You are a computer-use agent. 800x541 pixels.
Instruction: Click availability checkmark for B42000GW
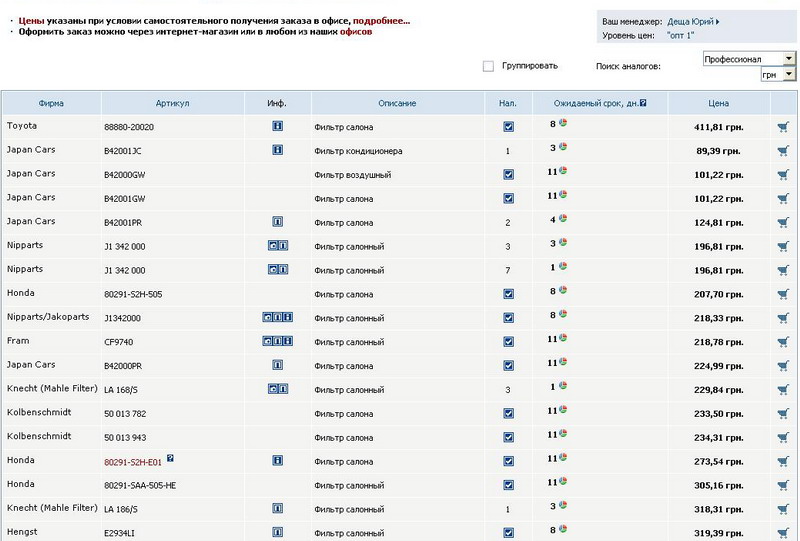[508, 175]
